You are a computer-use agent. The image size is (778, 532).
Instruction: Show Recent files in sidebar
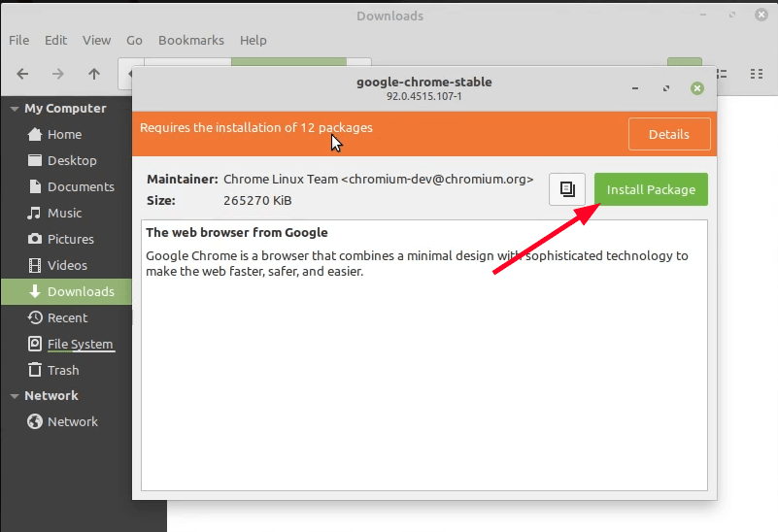[x=67, y=318]
